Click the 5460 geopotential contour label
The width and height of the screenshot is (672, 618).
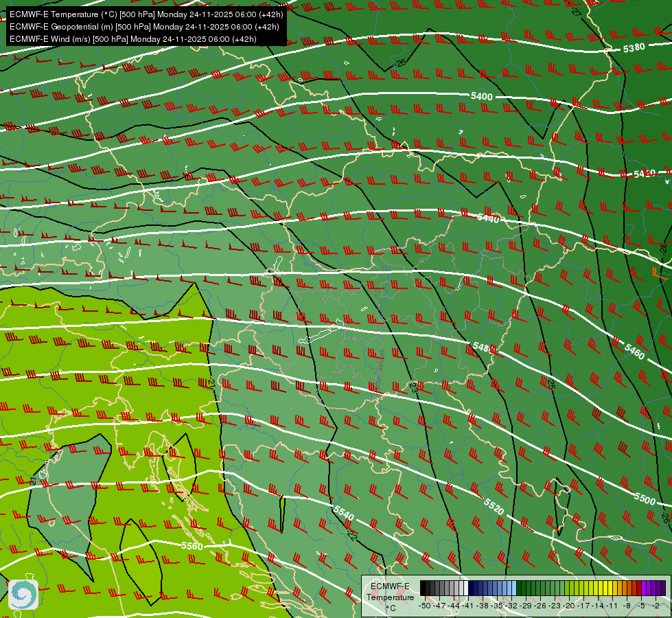coord(635,352)
